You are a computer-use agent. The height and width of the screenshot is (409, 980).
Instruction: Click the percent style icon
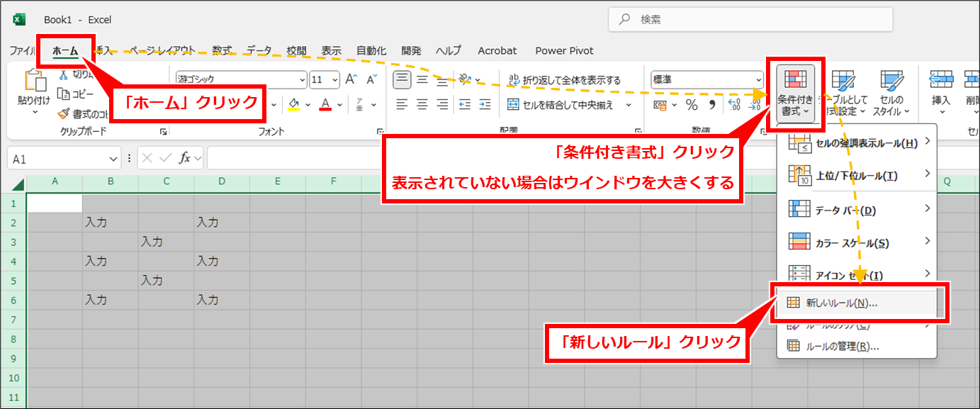tap(692, 105)
